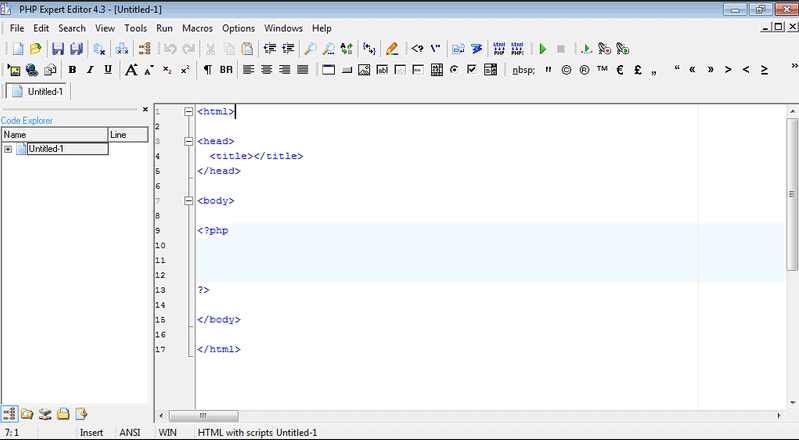799x440 pixels.
Task: Insert the pound £ symbol
Action: [637, 70]
